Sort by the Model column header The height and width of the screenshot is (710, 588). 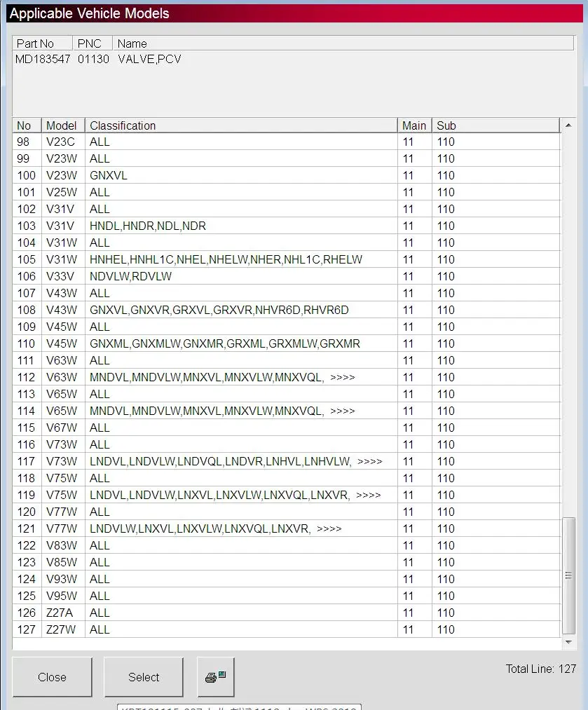click(x=63, y=125)
